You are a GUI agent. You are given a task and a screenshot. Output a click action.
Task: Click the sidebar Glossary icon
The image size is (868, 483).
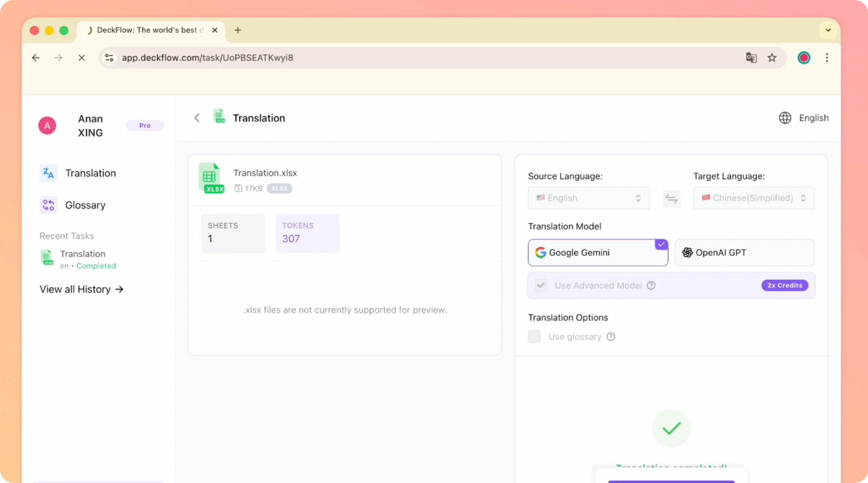click(48, 205)
